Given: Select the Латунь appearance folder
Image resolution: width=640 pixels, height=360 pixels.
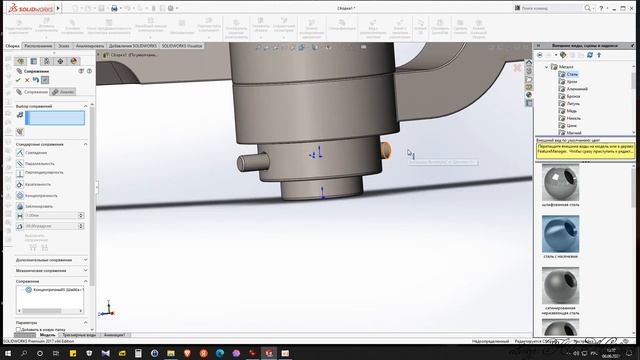Looking at the screenshot, I should [569, 104].
